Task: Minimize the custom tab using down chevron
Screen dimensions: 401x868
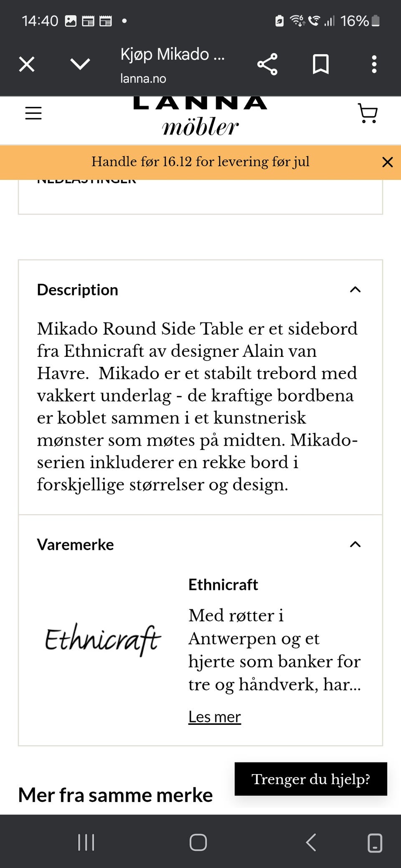Action: [x=80, y=64]
